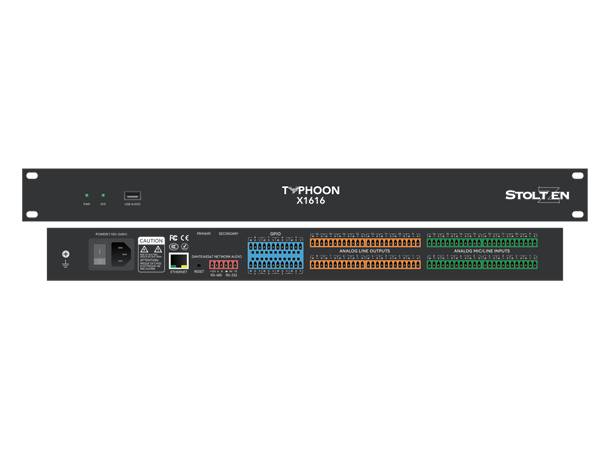Click the bottom-right rack mounting slot

pyautogui.click(x=578, y=214)
